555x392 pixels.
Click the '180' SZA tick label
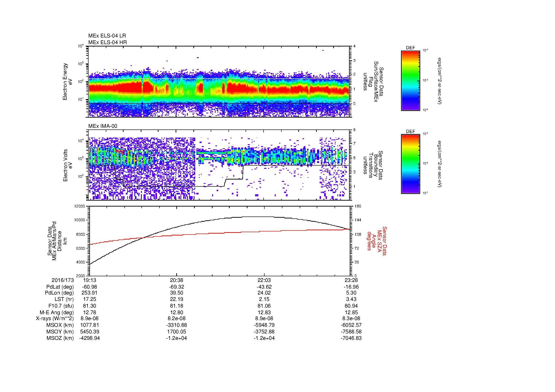tap(358, 206)
